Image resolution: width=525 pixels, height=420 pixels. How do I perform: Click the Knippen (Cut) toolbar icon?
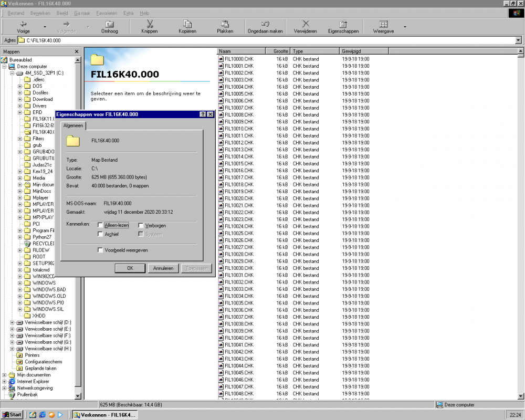(x=149, y=24)
